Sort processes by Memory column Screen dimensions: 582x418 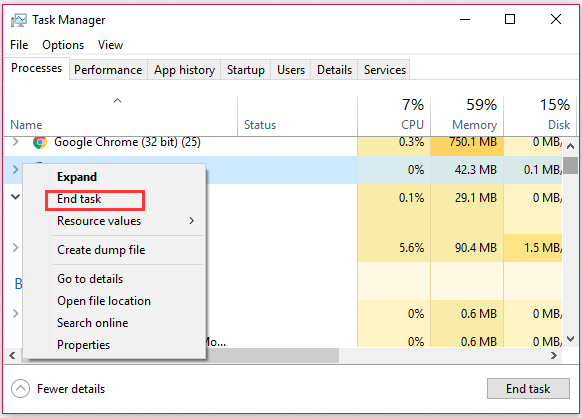[467, 115]
